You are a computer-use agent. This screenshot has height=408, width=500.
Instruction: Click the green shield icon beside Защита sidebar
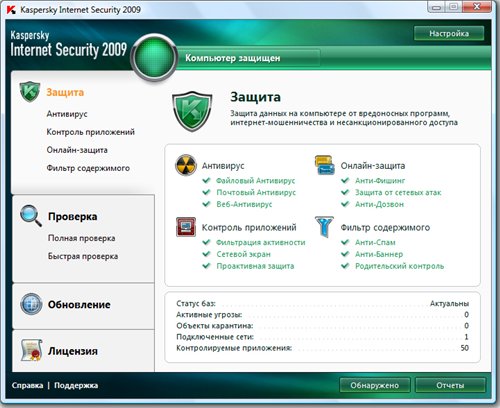click(30, 91)
